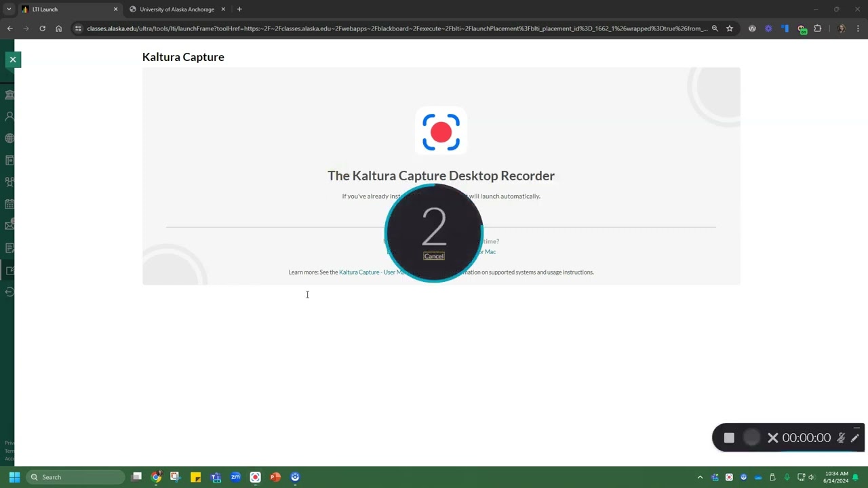Image resolution: width=868 pixels, height=488 pixels.
Task: Open the volume control in system tray
Action: click(811, 477)
